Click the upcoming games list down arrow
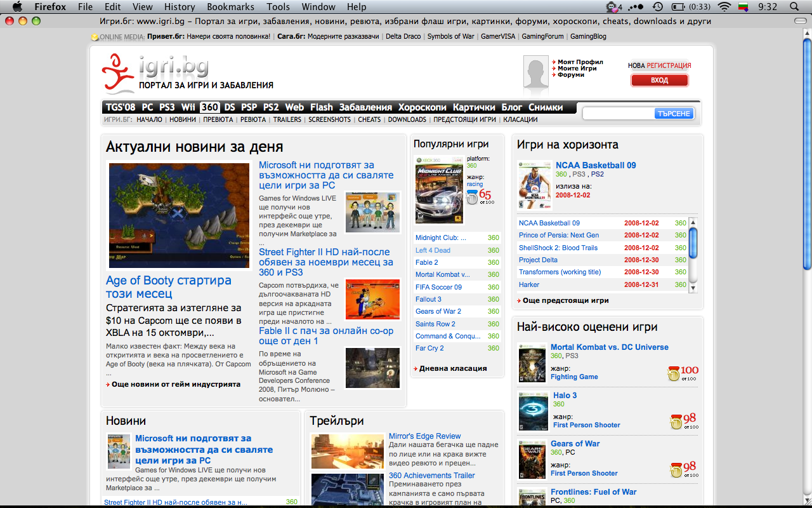This screenshot has height=508, width=812. pos(693,288)
